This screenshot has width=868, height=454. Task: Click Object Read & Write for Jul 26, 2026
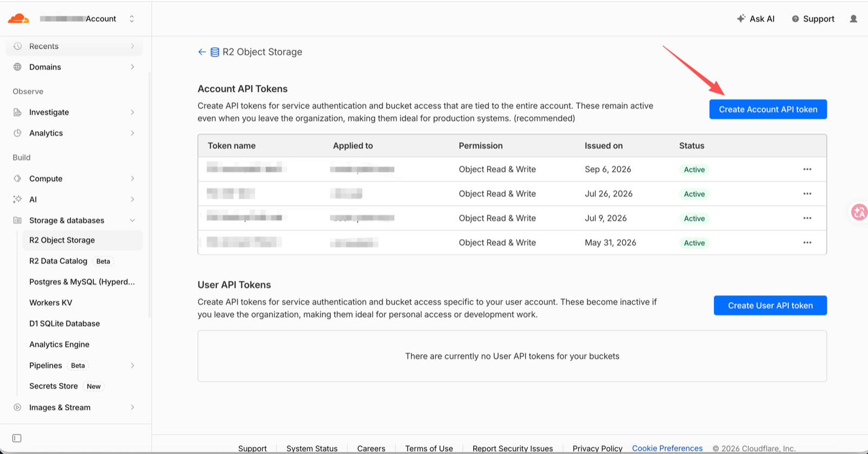[x=497, y=194]
